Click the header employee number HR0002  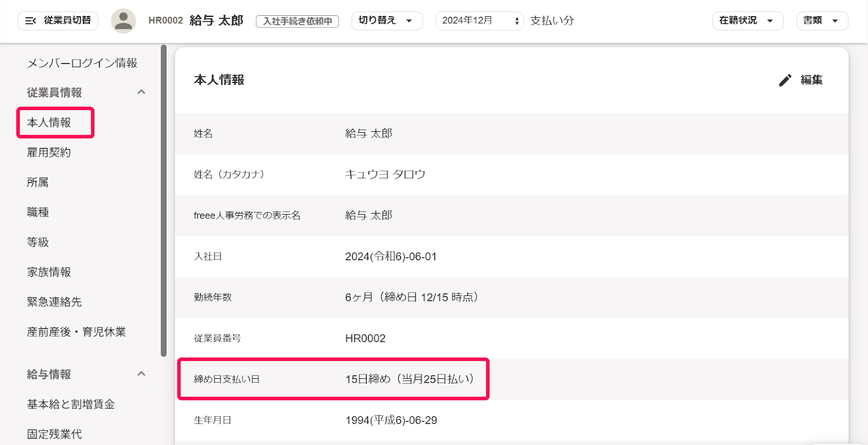165,21
